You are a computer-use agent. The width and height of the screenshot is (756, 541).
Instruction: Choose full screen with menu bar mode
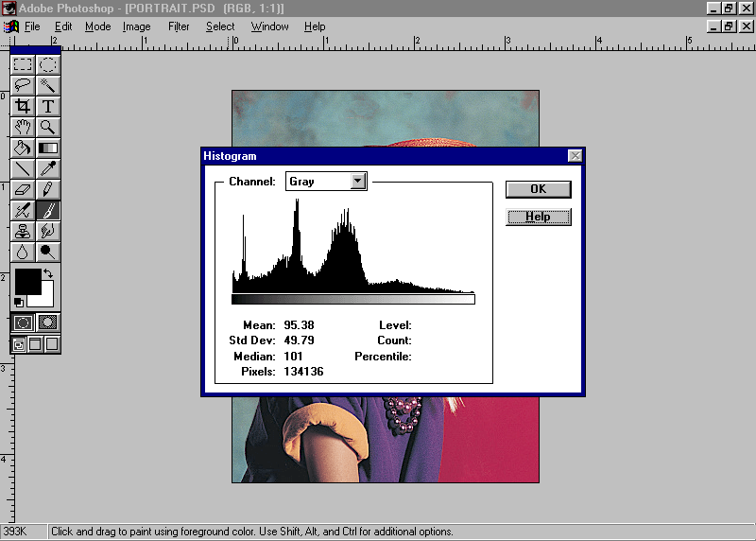pyautogui.click(x=35, y=344)
